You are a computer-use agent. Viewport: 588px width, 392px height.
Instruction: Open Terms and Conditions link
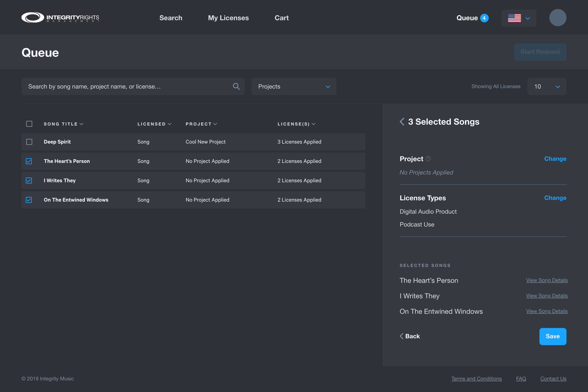coord(476,379)
